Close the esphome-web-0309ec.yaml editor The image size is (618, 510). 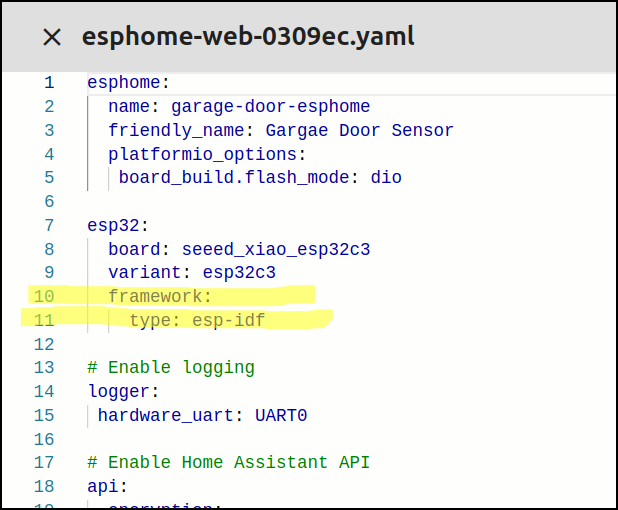click(x=52, y=38)
